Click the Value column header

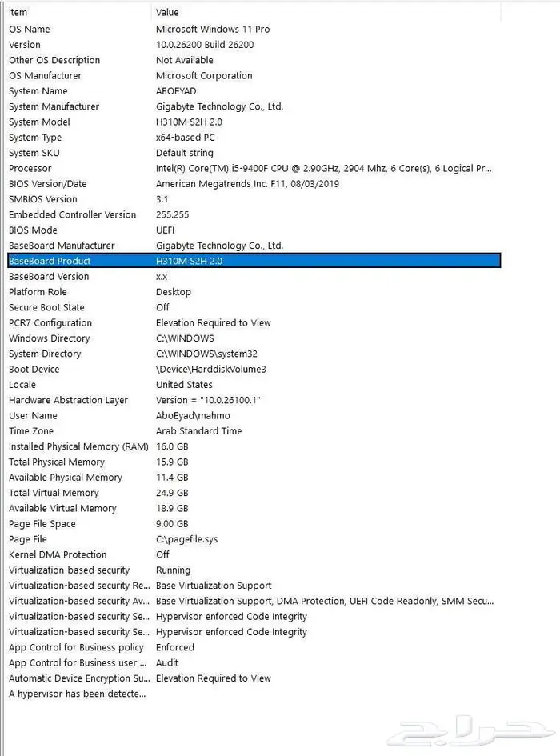tap(326, 12)
